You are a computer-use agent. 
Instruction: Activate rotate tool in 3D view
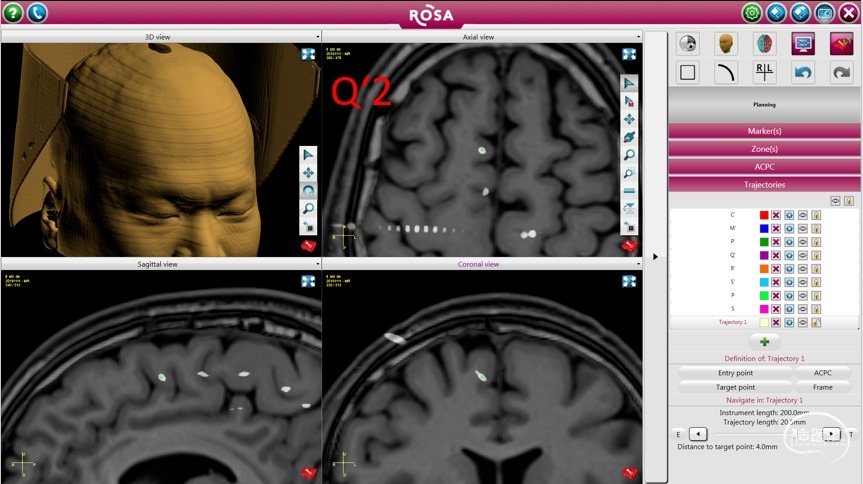click(308, 191)
